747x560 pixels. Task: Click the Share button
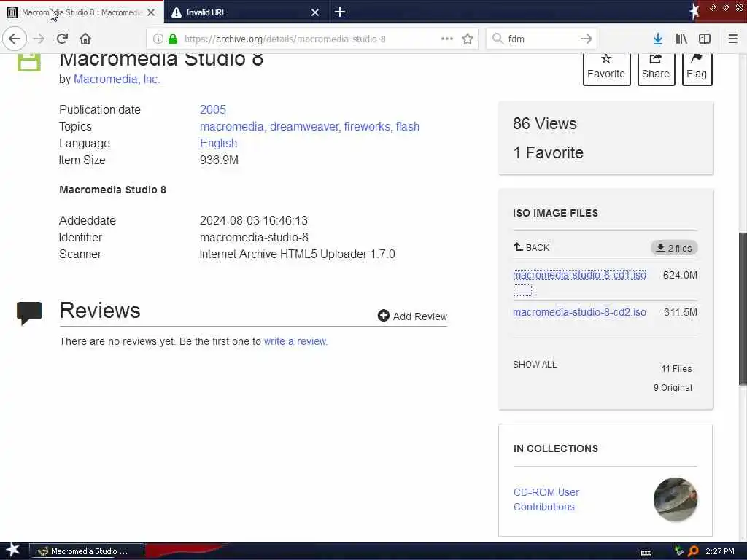tap(656, 69)
